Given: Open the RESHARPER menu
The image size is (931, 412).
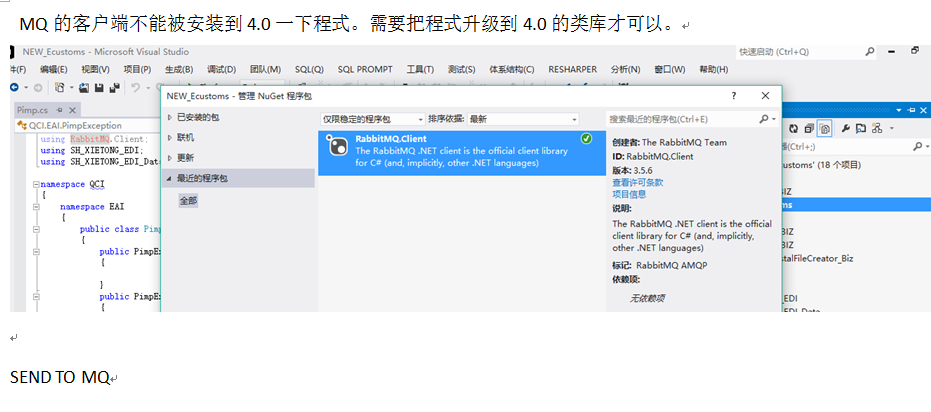Looking at the screenshot, I should 572,69.
